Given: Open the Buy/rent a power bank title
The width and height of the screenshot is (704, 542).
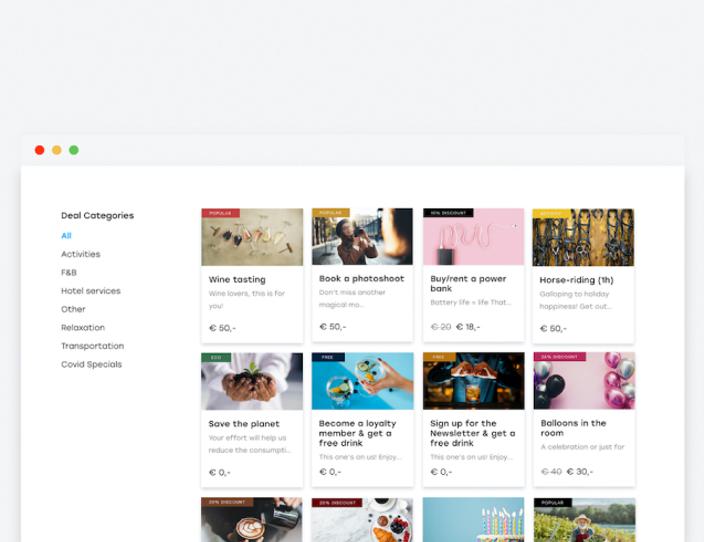Looking at the screenshot, I should pos(468,283).
